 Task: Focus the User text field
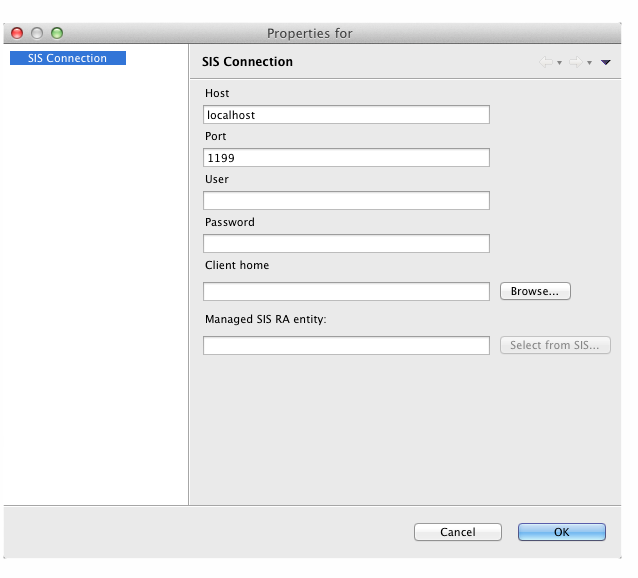tap(346, 201)
